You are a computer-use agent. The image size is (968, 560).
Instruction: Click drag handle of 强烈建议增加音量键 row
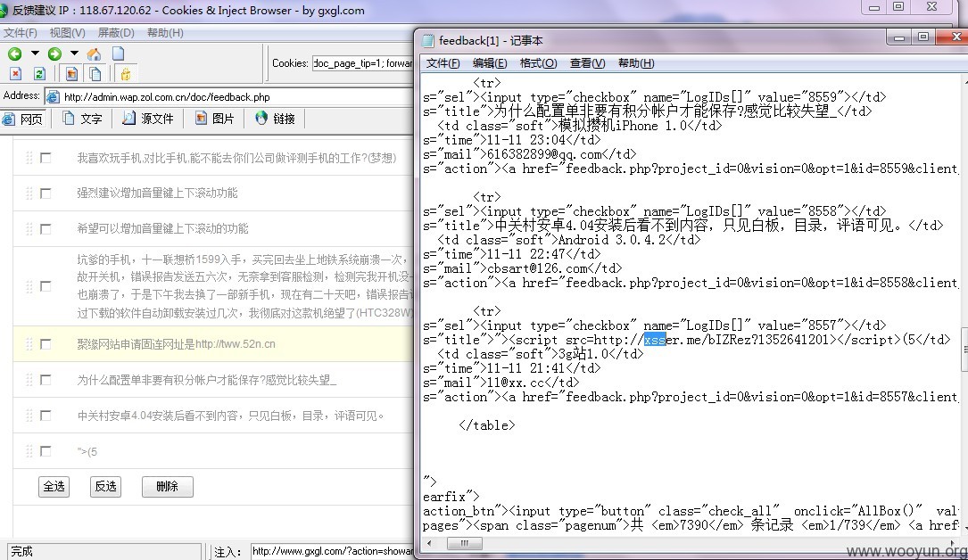pyautogui.click(x=29, y=193)
